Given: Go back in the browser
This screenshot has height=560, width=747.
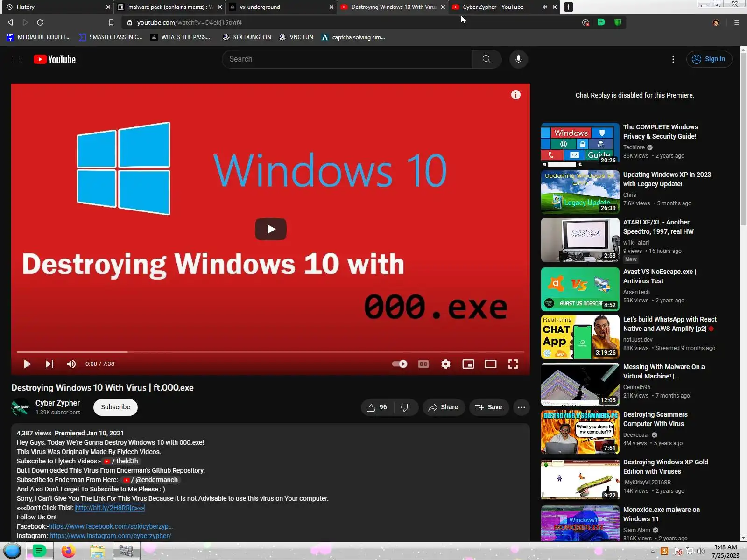Looking at the screenshot, I should tap(10, 22).
